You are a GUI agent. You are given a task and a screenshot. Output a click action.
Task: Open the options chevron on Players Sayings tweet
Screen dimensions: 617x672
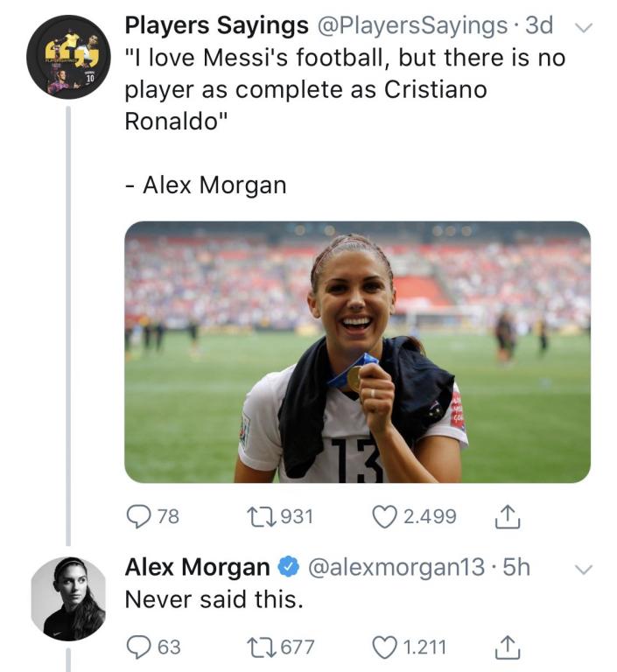click(580, 27)
